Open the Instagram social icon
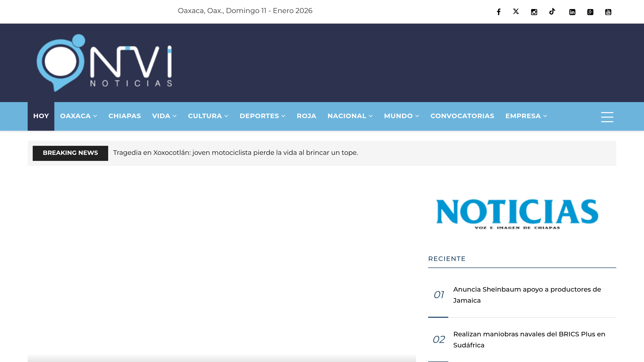This screenshot has height=362, width=644. click(534, 12)
